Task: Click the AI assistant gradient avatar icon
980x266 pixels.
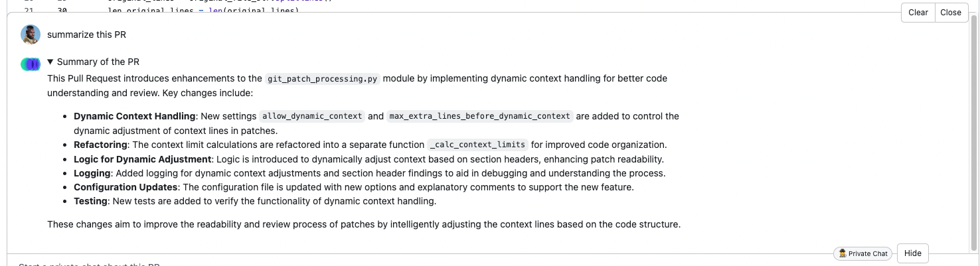Action: [x=31, y=64]
